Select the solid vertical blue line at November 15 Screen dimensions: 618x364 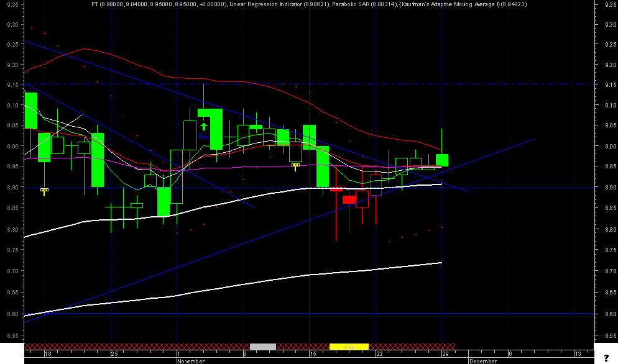(310, 171)
